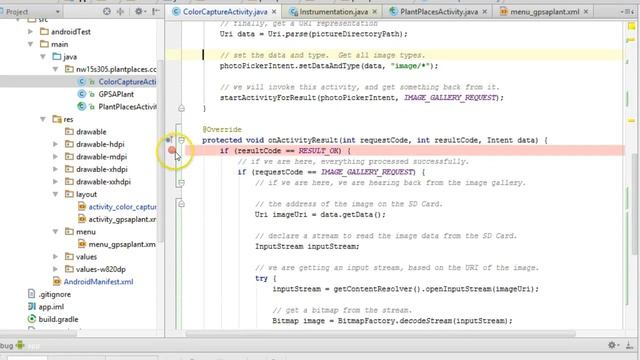Click the editor horizontal scrollbar
This screenshot has height=360, width=640.
coord(380,334)
